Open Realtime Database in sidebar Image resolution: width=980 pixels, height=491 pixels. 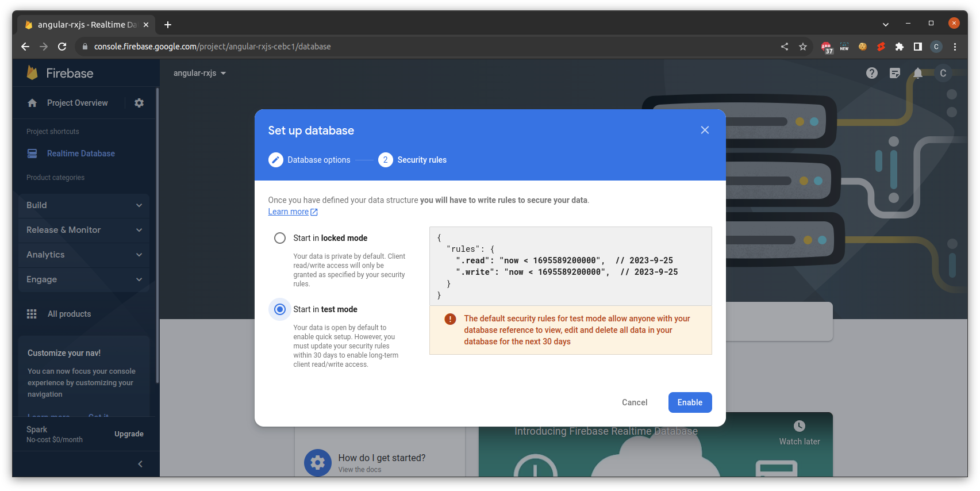coord(81,154)
